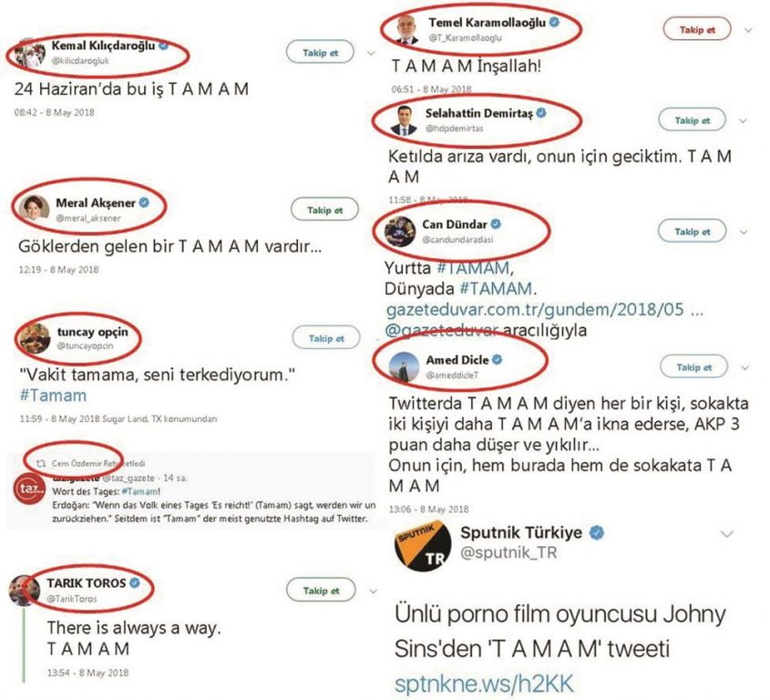Click verified badge next to Sputnik Türkiye
Screen dimensions: 770x700
click(x=597, y=531)
